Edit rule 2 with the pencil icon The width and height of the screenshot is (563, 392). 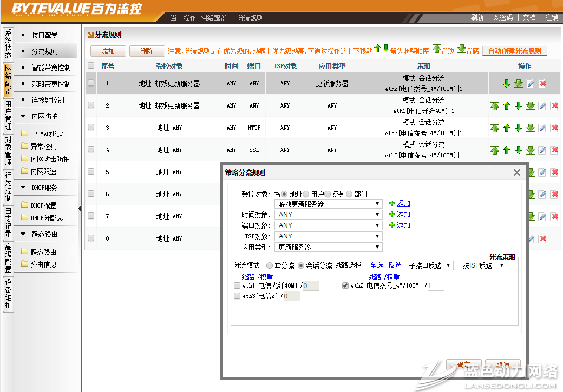(x=542, y=105)
